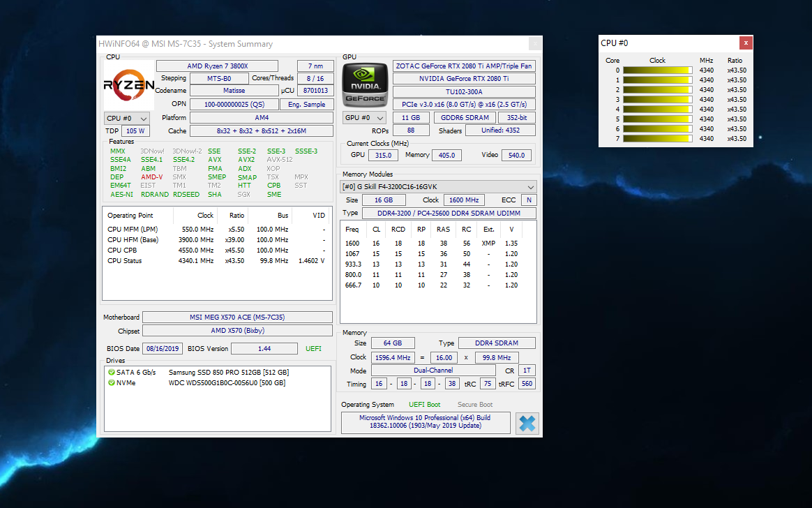Click the ZOTAC GeForce RTX 2080 Ti field
The image size is (812, 508).
pos(464,66)
